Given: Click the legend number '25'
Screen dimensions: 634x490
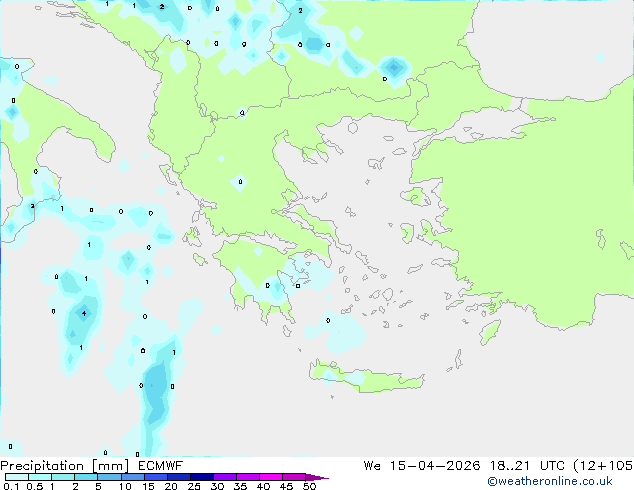Looking at the screenshot, I should coord(194,486).
